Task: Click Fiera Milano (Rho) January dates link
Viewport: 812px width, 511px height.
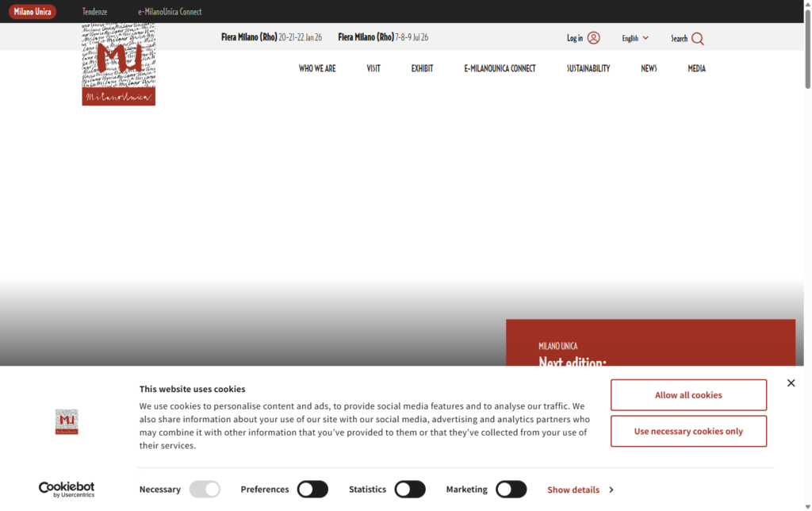Action: (271, 36)
